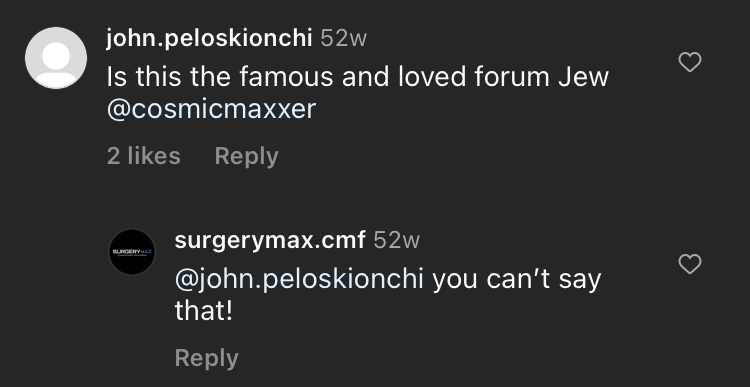
Task: Click the "loved forum" words in the comment
Action: coord(474,77)
